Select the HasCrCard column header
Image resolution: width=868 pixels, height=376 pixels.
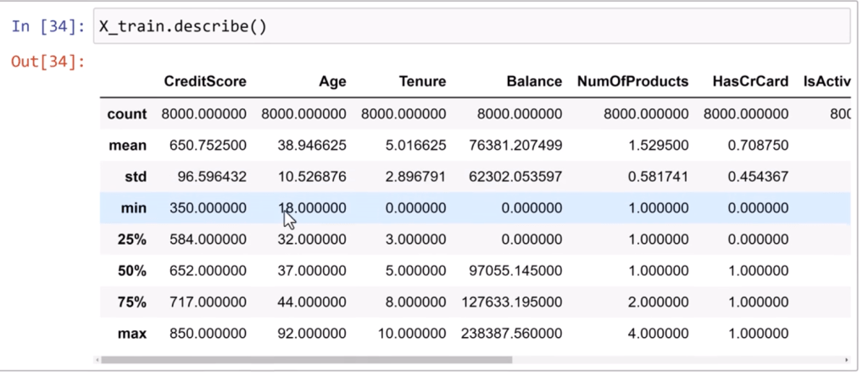[745, 82]
